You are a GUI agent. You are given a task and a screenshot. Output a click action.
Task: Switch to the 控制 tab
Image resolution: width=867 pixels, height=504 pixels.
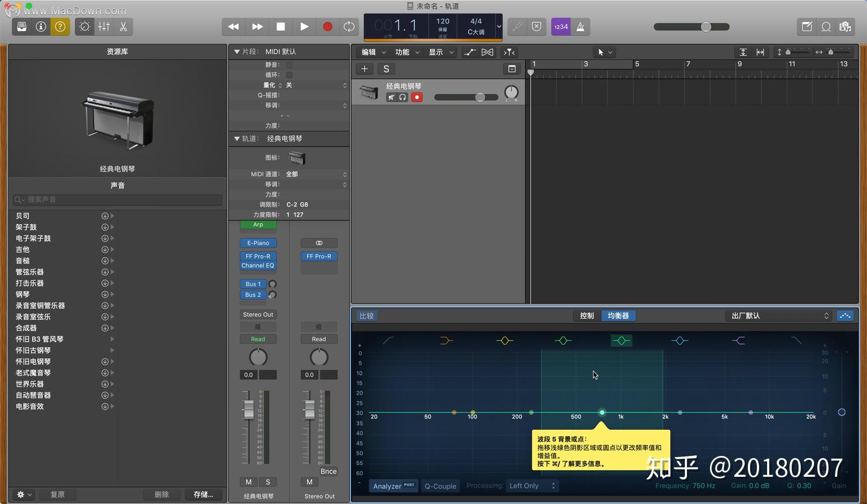(587, 316)
